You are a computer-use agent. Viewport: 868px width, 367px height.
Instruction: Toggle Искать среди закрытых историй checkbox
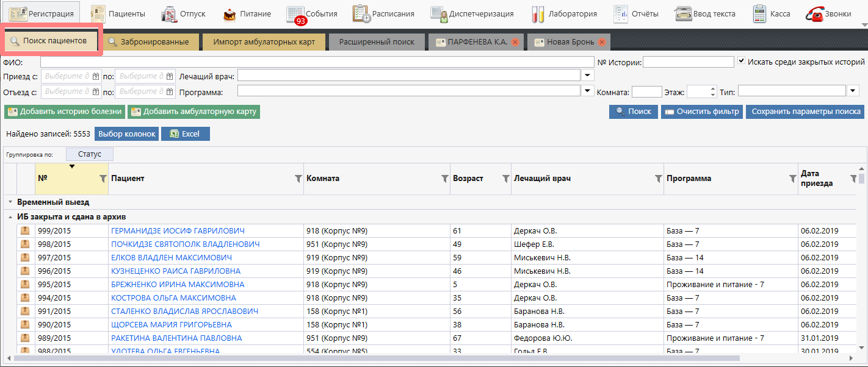tap(741, 61)
